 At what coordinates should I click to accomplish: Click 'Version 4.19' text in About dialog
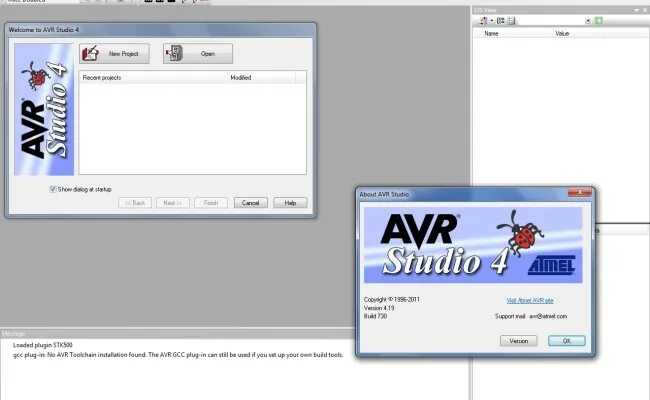(379, 308)
